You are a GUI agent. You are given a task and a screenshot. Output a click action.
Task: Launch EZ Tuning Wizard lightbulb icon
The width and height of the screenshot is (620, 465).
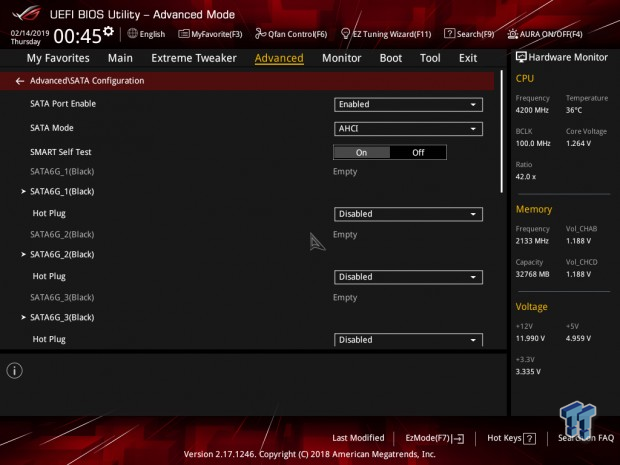[345, 34]
